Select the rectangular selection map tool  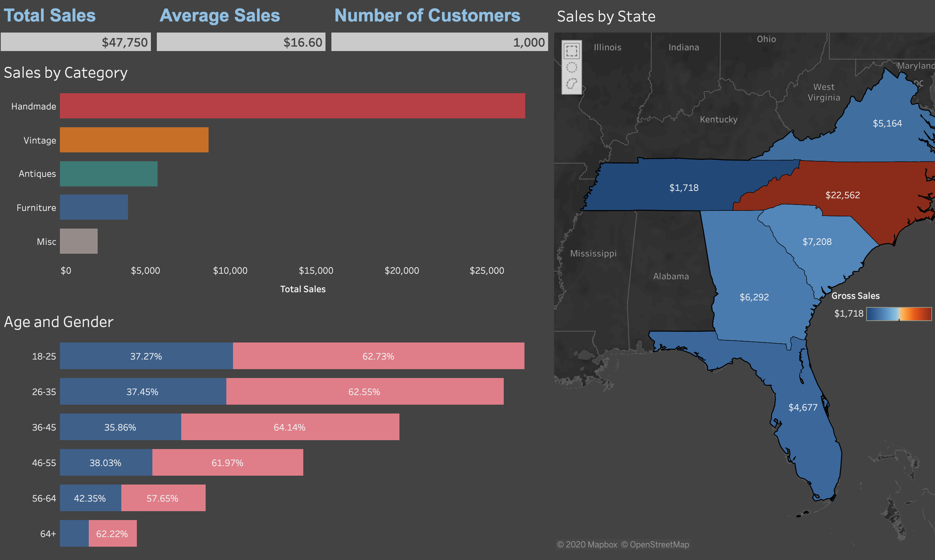tap(571, 51)
